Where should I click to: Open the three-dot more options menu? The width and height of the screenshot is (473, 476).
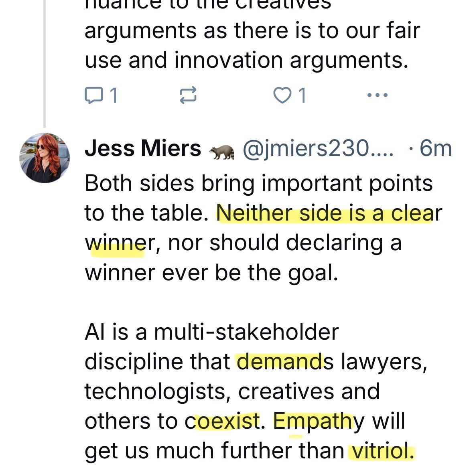point(377,95)
